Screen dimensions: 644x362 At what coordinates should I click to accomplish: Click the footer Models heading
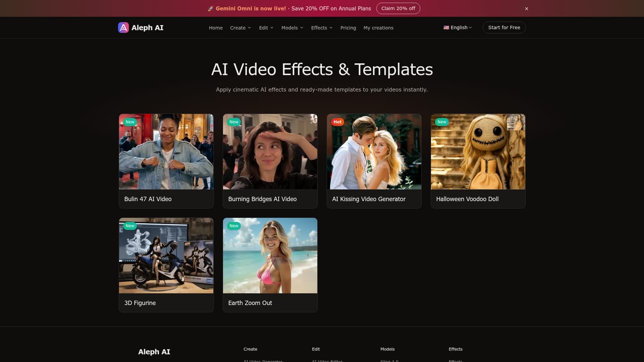[x=387, y=349]
